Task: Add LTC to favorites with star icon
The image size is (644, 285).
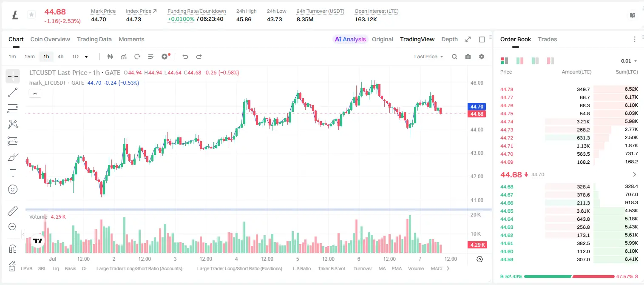Action: tap(31, 15)
